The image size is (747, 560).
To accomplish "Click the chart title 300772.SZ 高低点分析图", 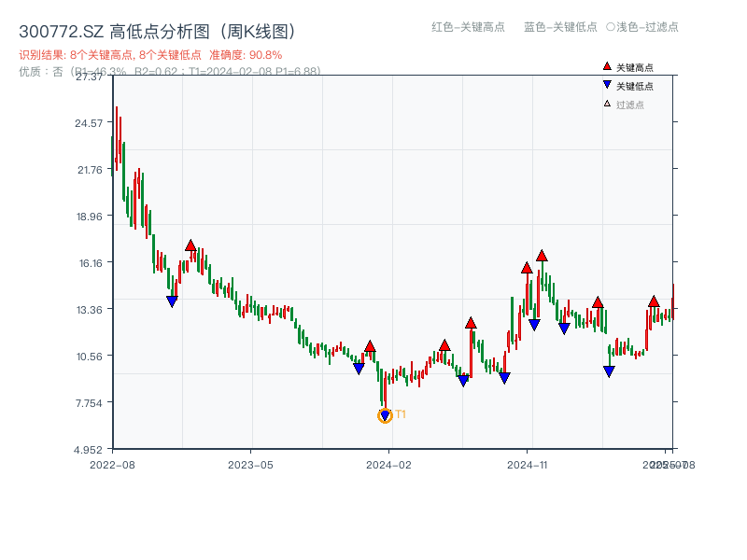I will [158, 31].
